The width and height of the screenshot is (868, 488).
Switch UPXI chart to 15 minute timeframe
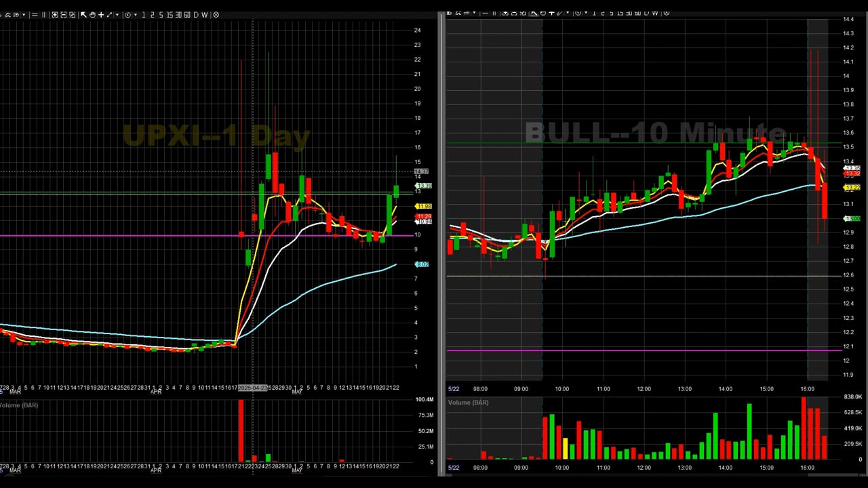(170, 15)
